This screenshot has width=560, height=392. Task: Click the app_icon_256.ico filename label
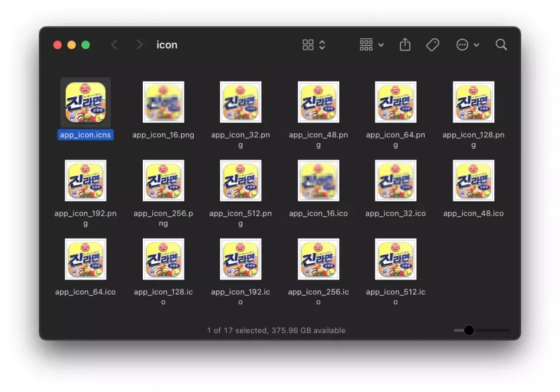click(x=318, y=297)
